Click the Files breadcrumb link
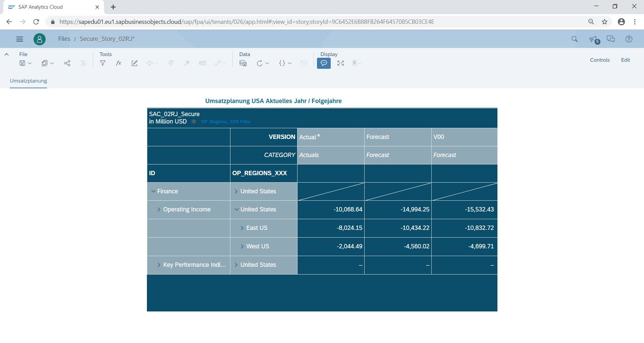Image resolution: width=644 pixels, height=343 pixels. click(x=64, y=39)
